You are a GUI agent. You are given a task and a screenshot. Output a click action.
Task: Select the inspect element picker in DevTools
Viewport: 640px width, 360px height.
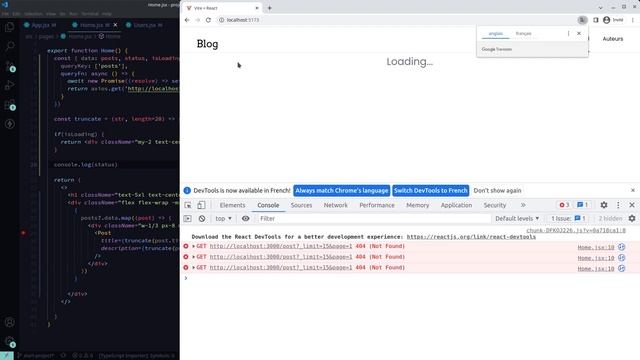[x=188, y=205]
